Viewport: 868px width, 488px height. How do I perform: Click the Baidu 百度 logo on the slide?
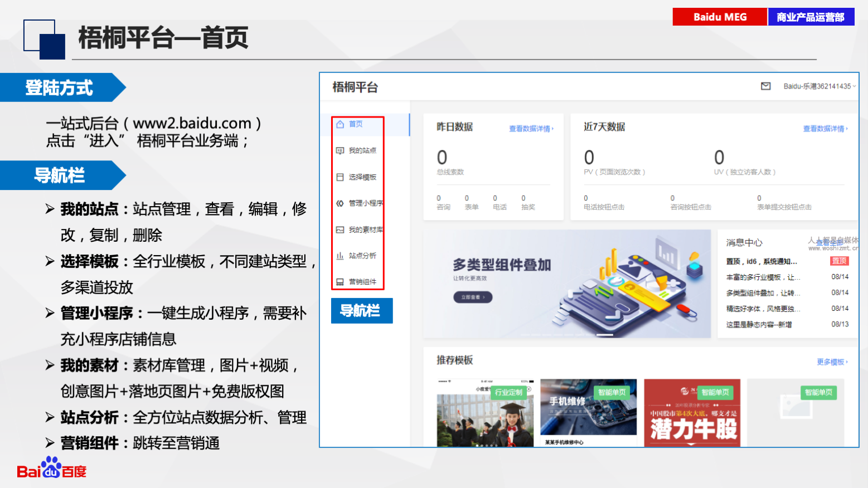click(52, 468)
